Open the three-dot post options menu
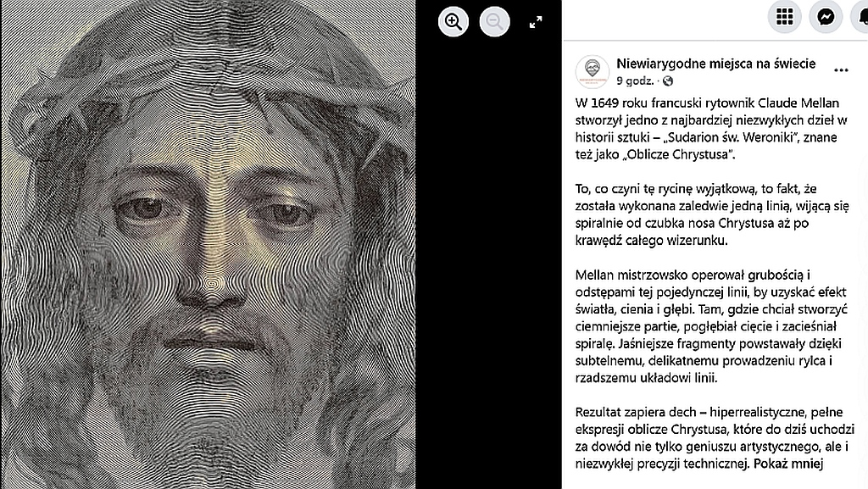The height and width of the screenshot is (489, 868). tap(841, 70)
